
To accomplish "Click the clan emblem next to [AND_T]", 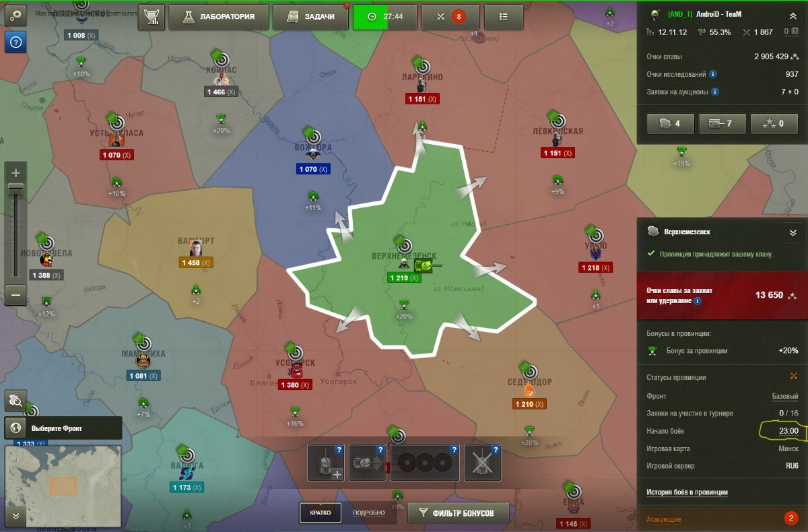I will pyautogui.click(x=653, y=15).
